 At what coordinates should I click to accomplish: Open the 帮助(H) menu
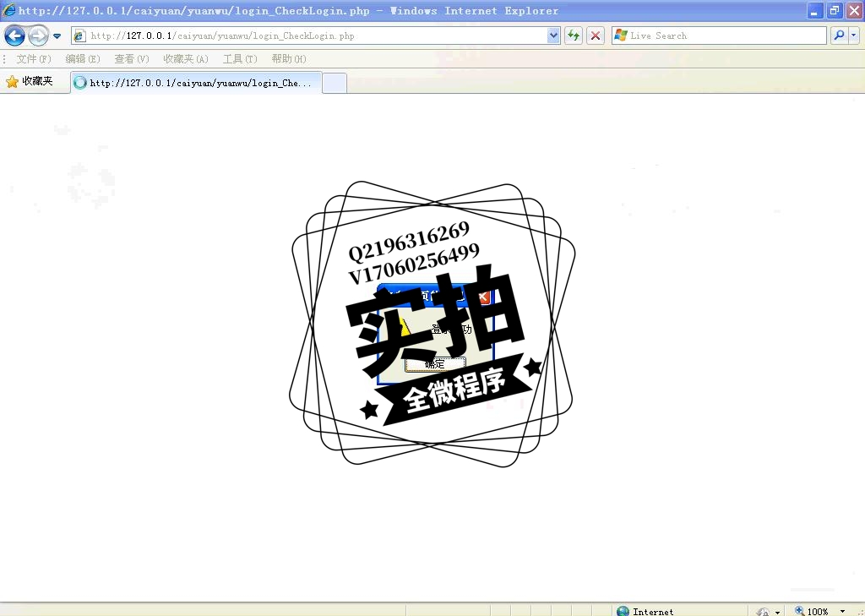pos(289,59)
